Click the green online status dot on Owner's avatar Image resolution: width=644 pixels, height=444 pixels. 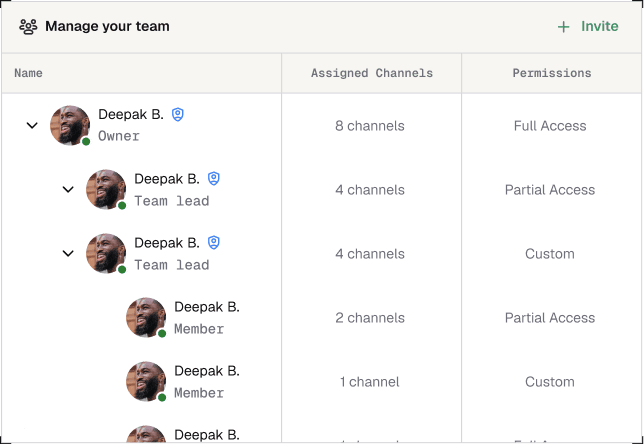click(86, 142)
